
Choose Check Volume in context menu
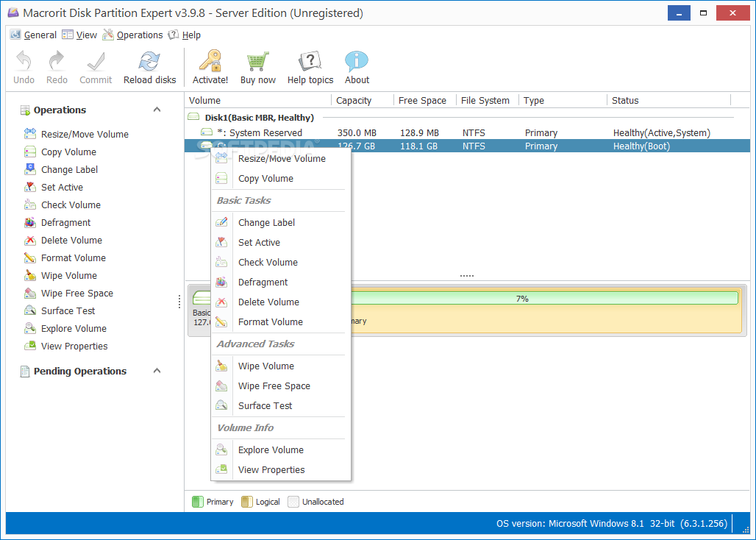pos(281,263)
